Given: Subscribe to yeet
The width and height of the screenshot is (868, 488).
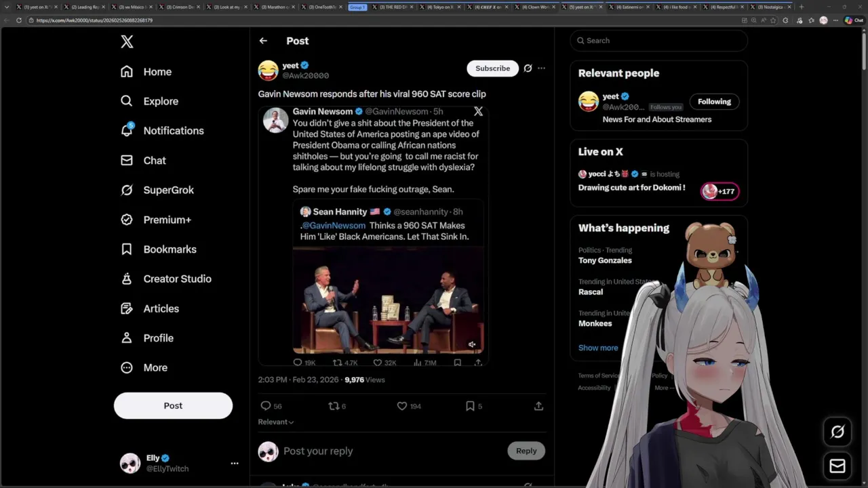Looking at the screenshot, I should click(x=492, y=68).
